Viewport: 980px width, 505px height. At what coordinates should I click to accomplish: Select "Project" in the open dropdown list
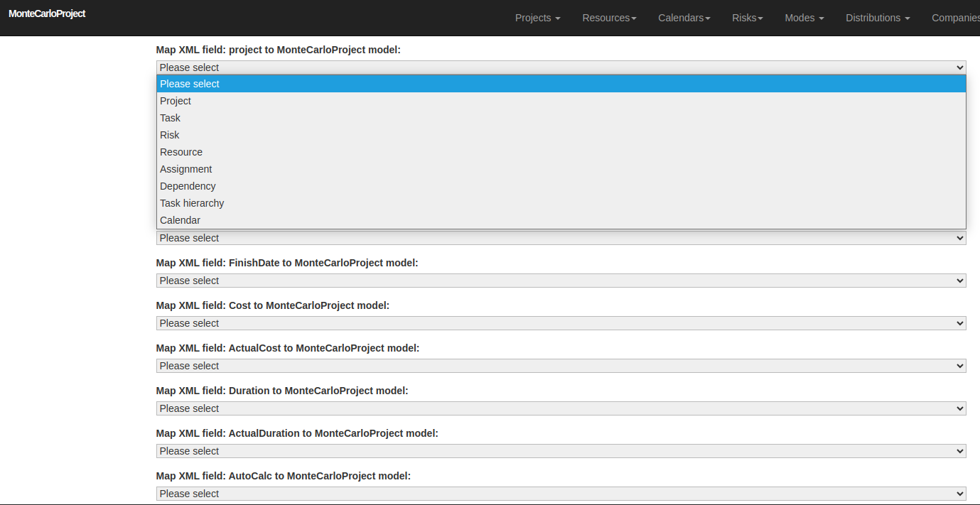(x=175, y=100)
